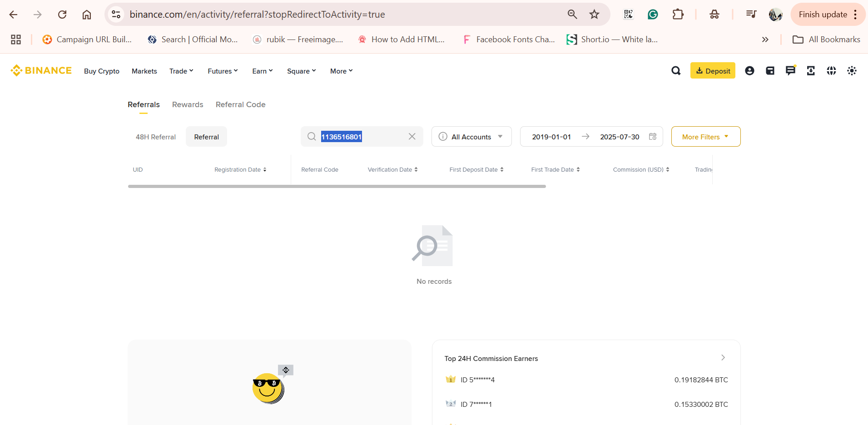Open the extensions puzzle icon
868x425 pixels.
[x=678, y=15]
